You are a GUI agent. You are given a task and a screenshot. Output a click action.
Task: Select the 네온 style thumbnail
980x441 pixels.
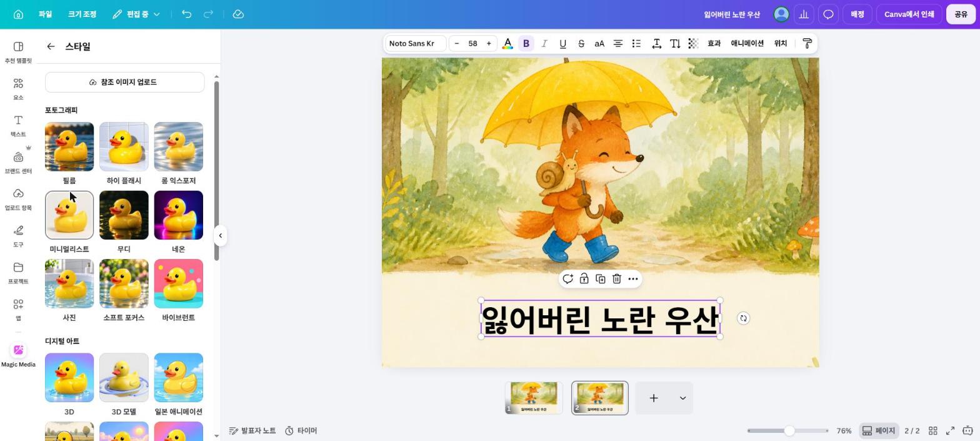178,215
